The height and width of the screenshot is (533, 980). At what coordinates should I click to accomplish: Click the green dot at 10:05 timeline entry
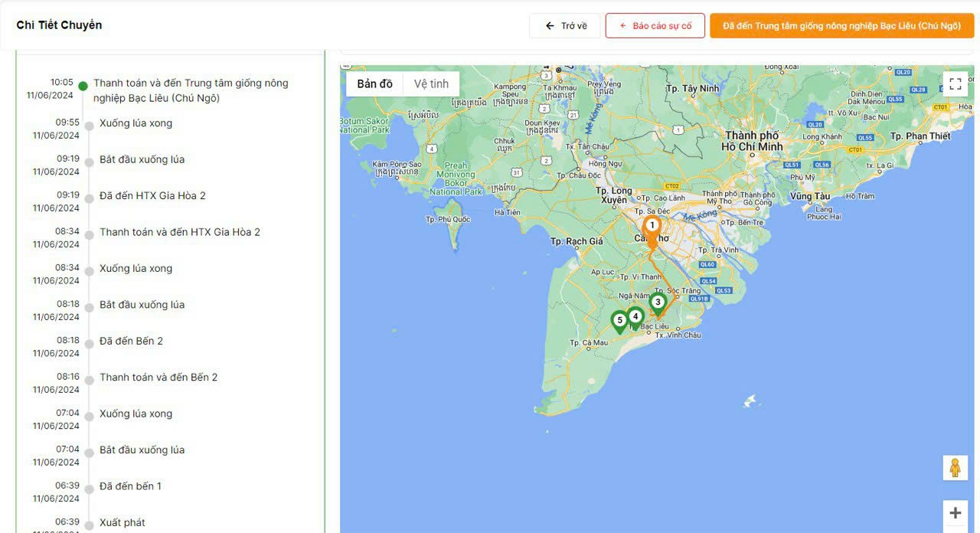[83, 86]
